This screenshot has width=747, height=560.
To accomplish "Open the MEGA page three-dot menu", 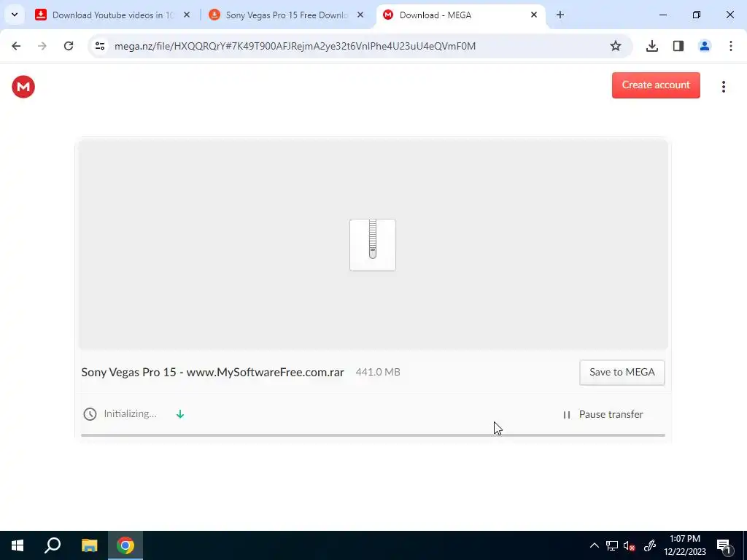I will click(x=723, y=87).
